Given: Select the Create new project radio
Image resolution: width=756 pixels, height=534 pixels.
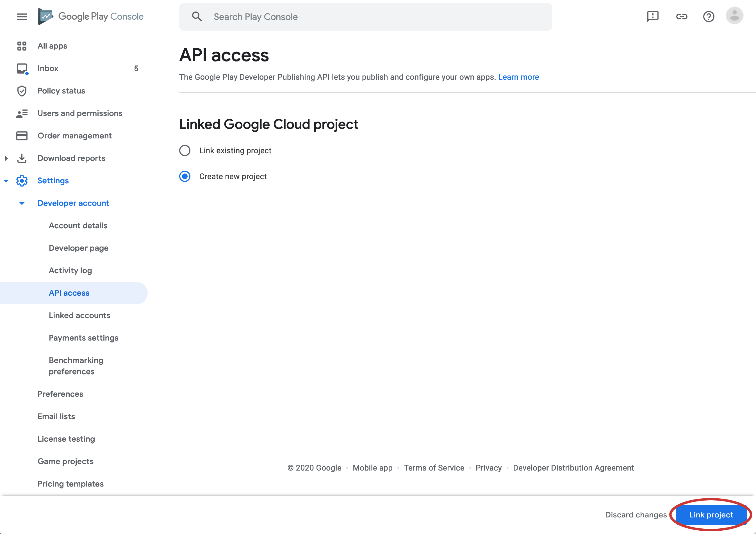Looking at the screenshot, I should coord(185,177).
